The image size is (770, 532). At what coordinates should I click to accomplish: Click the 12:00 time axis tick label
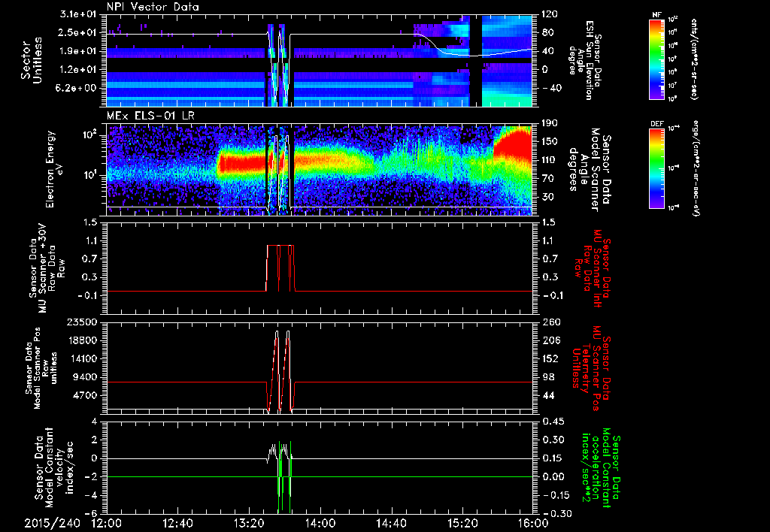click(x=106, y=522)
